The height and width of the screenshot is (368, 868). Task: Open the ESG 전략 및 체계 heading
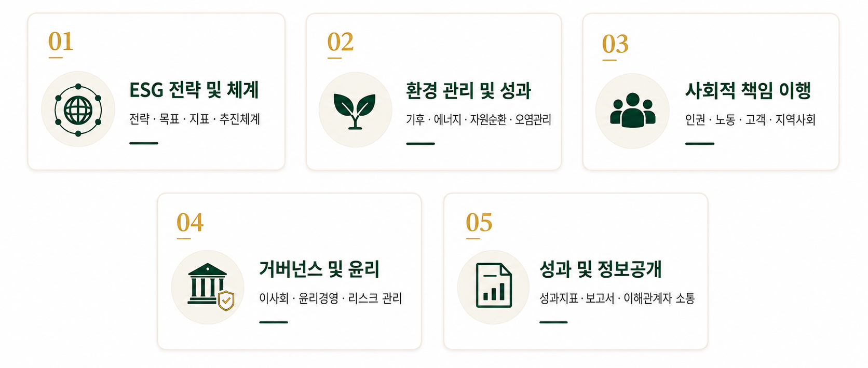[x=194, y=90]
